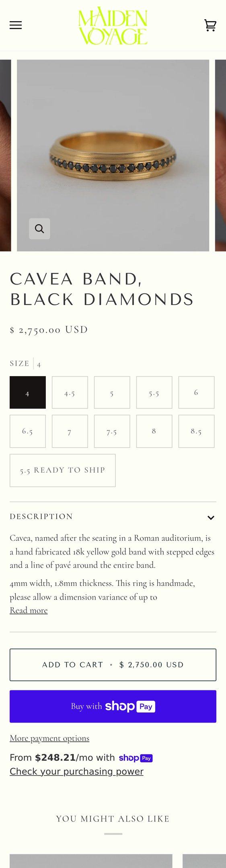226x868 pixels.
Task: Select ring size 6
Action: (197, 393)
